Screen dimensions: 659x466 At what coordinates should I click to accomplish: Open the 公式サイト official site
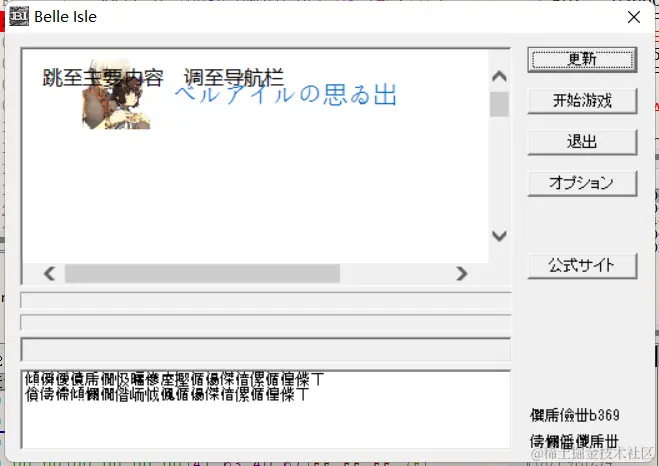point(582,266)
